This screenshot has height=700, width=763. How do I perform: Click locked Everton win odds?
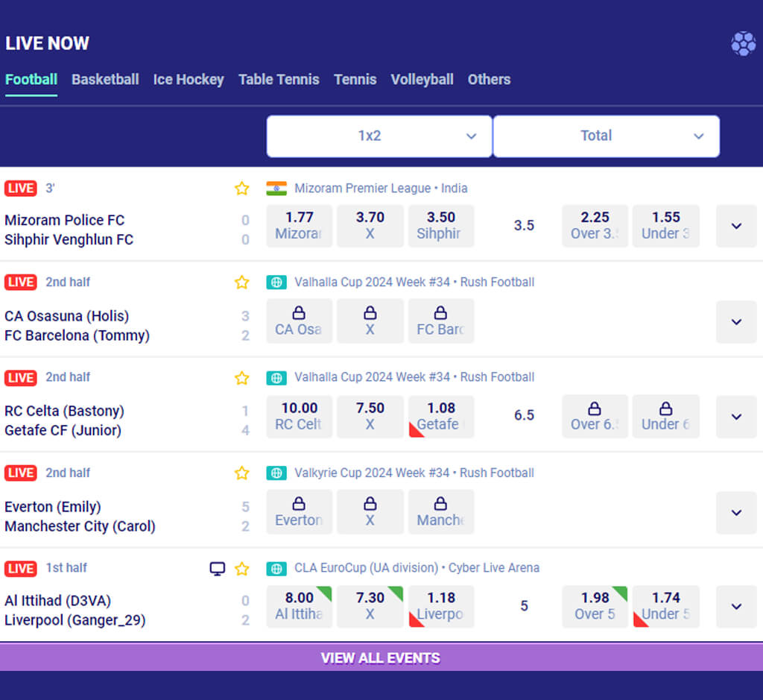tap(300, 512)
